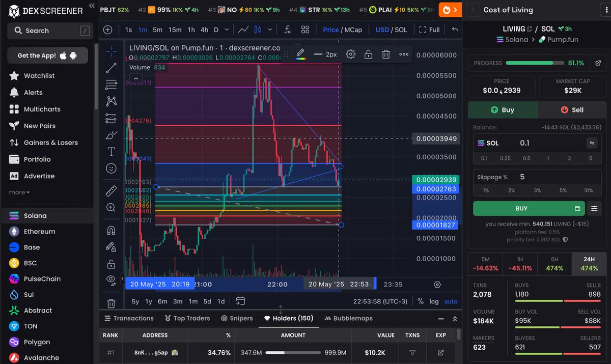Filter transactions for holder 8nK...g5ap
The width and height of the screenshot is (611, 364).
click(x=412, y=352)
